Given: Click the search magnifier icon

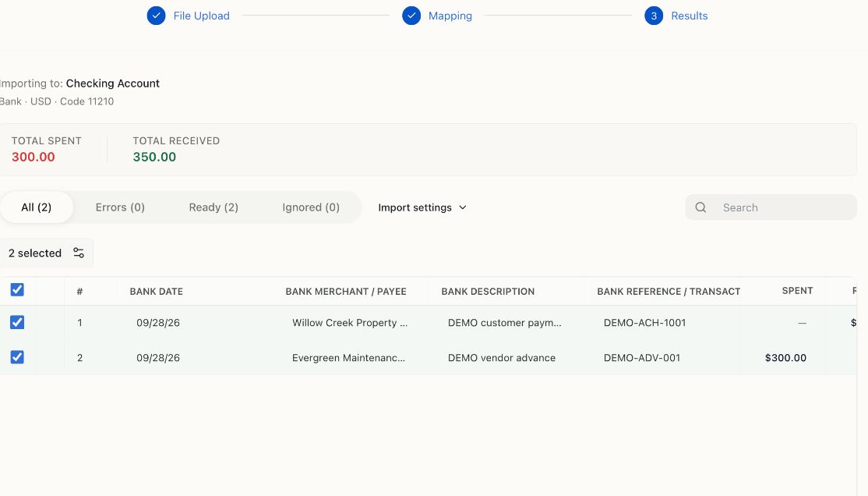Looking at the screenshot, I should [x=700, y=207].
